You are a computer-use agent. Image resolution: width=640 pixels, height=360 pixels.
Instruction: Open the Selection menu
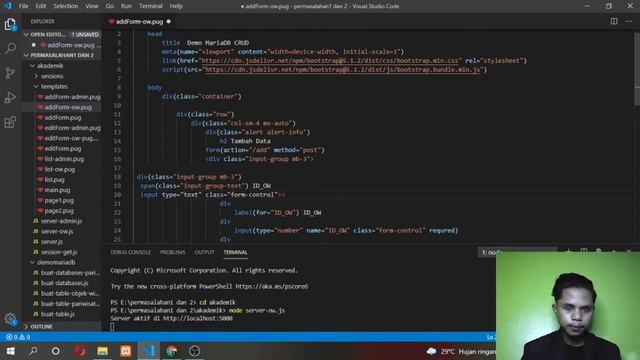pyautogui.click(x=66, y=6)
